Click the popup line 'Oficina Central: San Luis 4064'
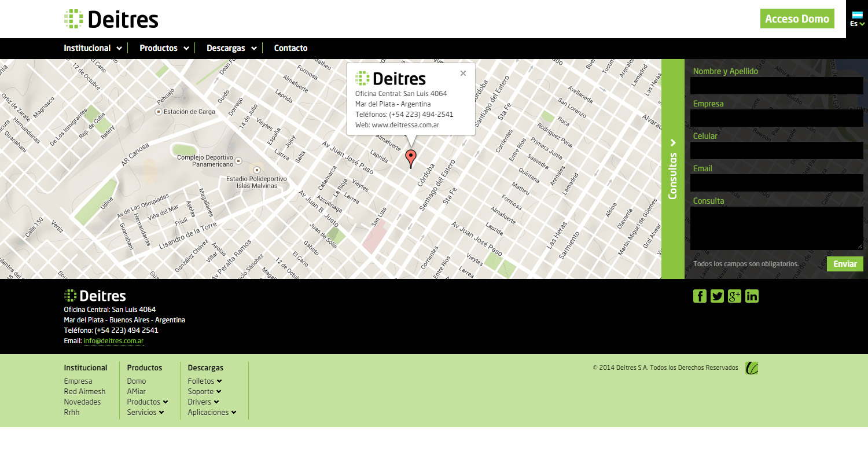The height and width of the screenshot is (463, 868). pyautogui.click(x=401, y=93)
